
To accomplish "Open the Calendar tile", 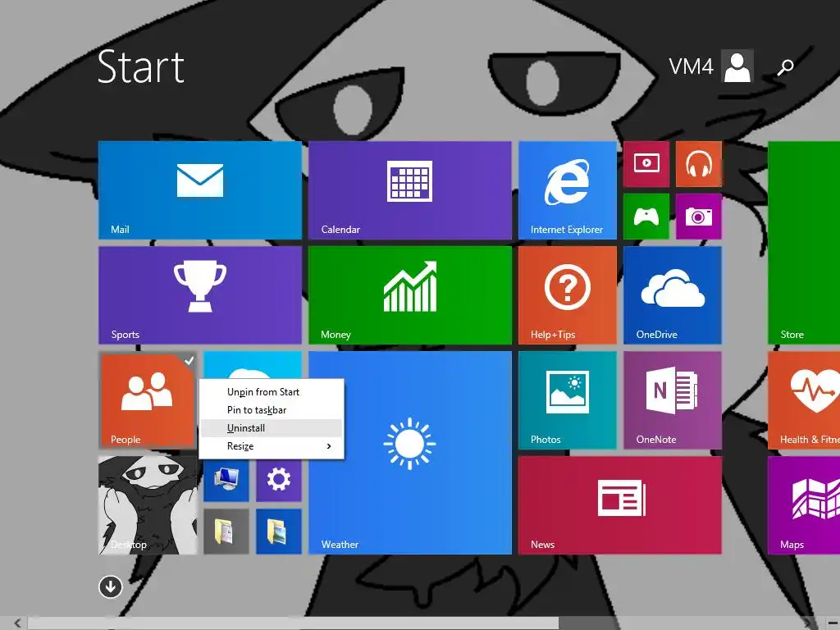I will tap(410, 190).
